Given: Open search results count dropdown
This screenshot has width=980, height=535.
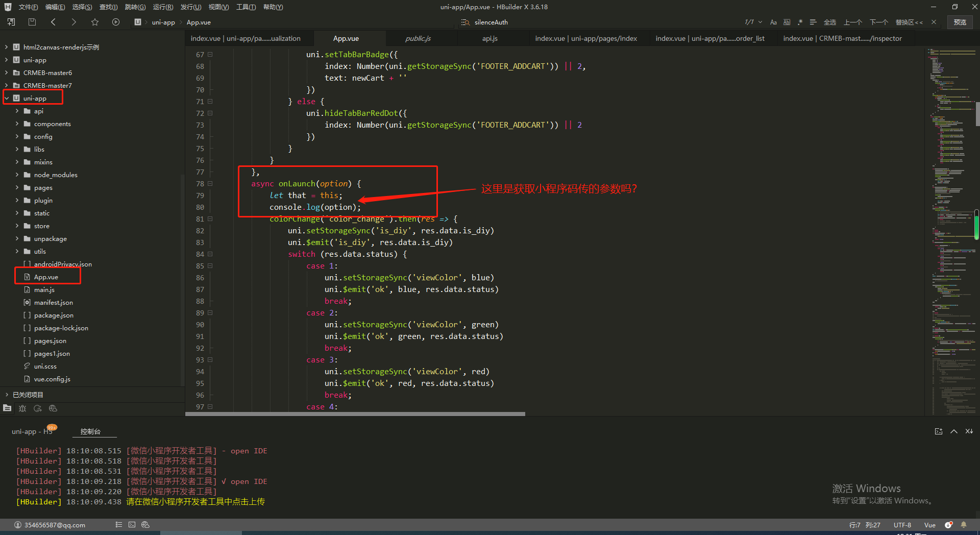Looking at the screenshot, I should 760,22.
